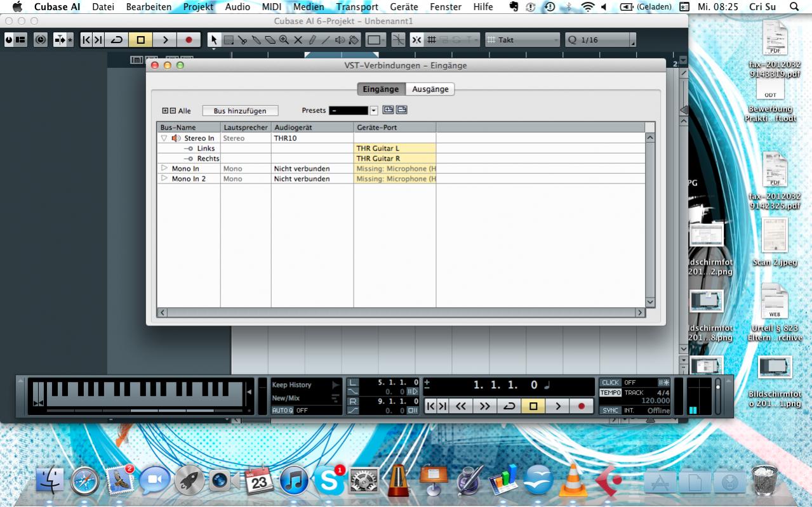812x507 pixels.
Task: Collapse all buses with minus icon
Action: point(173,110)
